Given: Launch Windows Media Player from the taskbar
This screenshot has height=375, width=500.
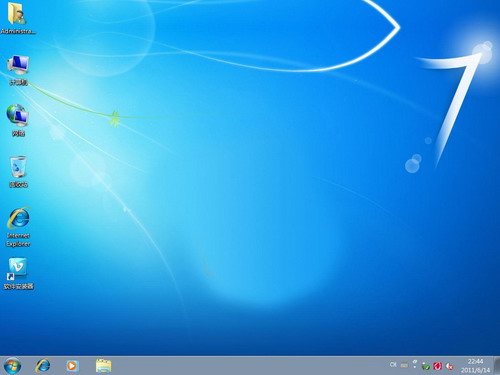Looking at the screenshot, I should [72, 366].
